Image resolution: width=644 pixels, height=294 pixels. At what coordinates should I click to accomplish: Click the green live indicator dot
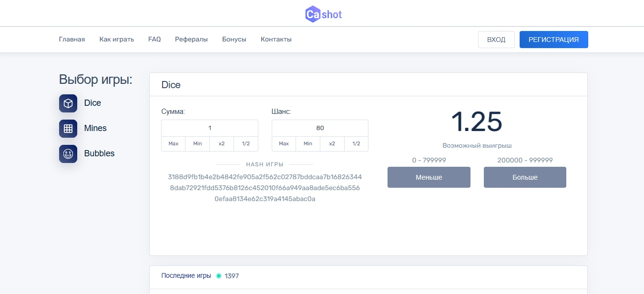pyautogui.click(x=219, y=276)
